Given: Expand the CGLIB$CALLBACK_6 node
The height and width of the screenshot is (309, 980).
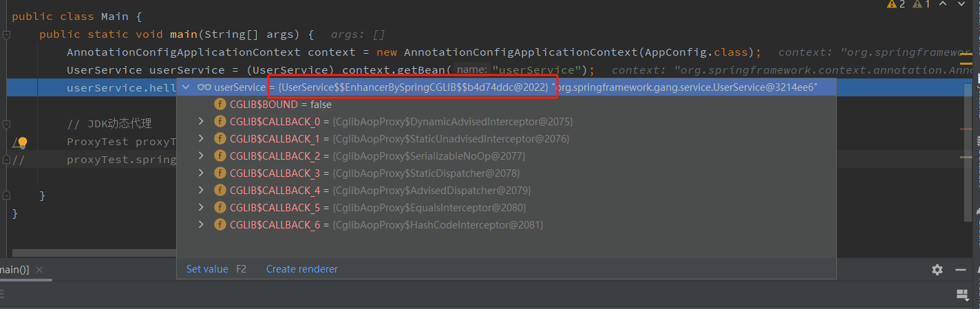Looking at the screenshot, I should (201, 225).
